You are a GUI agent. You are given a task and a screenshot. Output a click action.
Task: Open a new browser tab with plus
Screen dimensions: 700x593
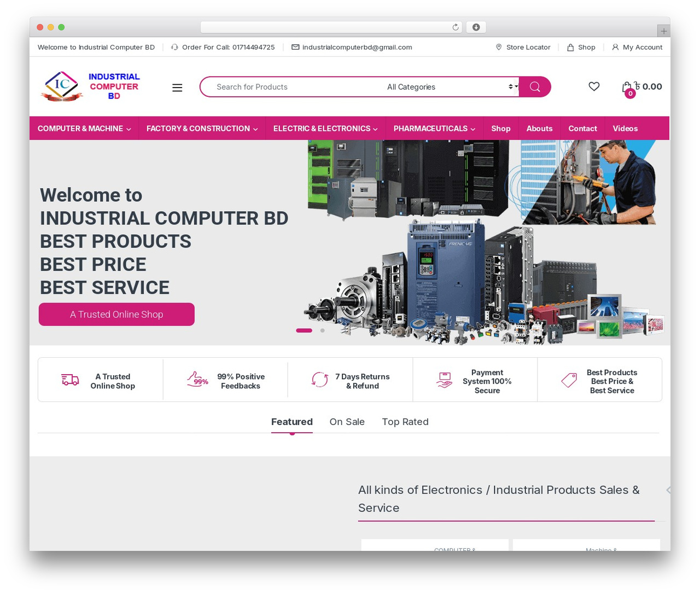click(x=664, y=31)
